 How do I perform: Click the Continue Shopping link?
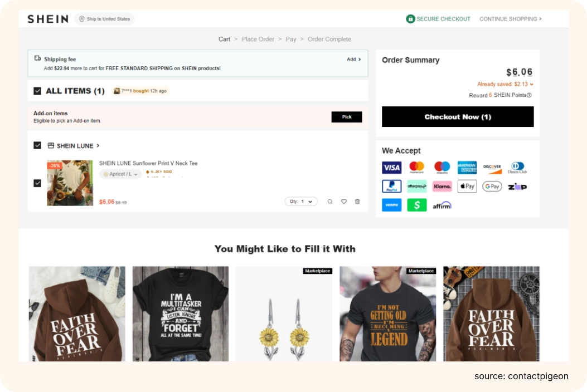point(510,19)
